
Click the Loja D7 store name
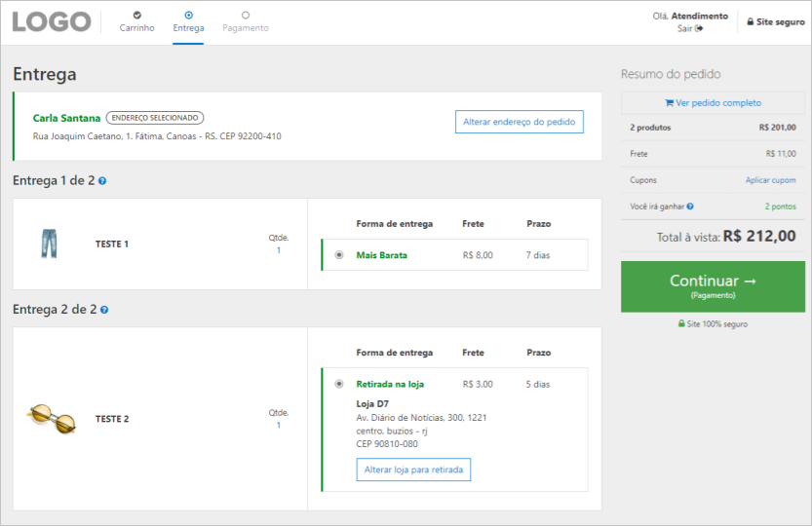tap(372, 404)
